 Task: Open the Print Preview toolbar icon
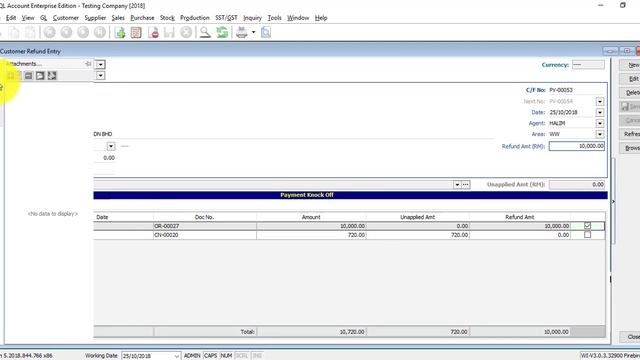tap(266, 32)
